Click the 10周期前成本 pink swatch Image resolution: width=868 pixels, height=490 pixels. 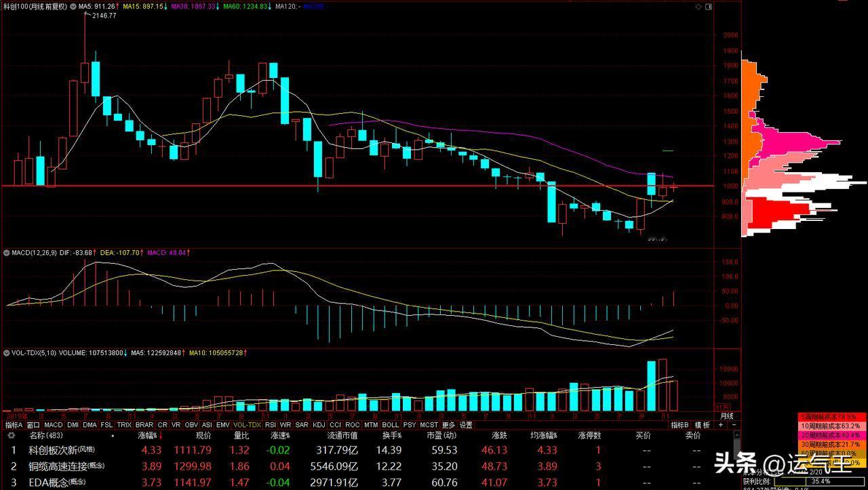[833, 426]
